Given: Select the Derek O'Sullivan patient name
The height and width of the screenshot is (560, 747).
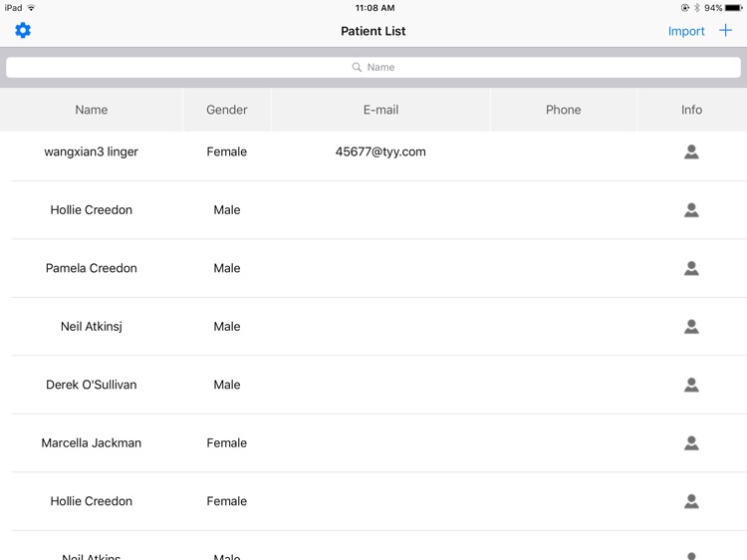Looking at the screenshot, I should click(x=92, y=385).
